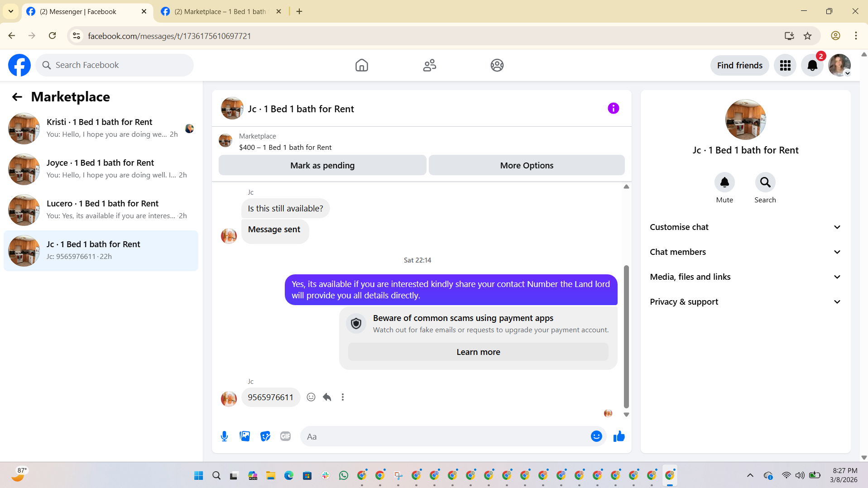The image size is (868, 488).
Task: Show hidden system tray icons
Action: (x=750, y=475)
